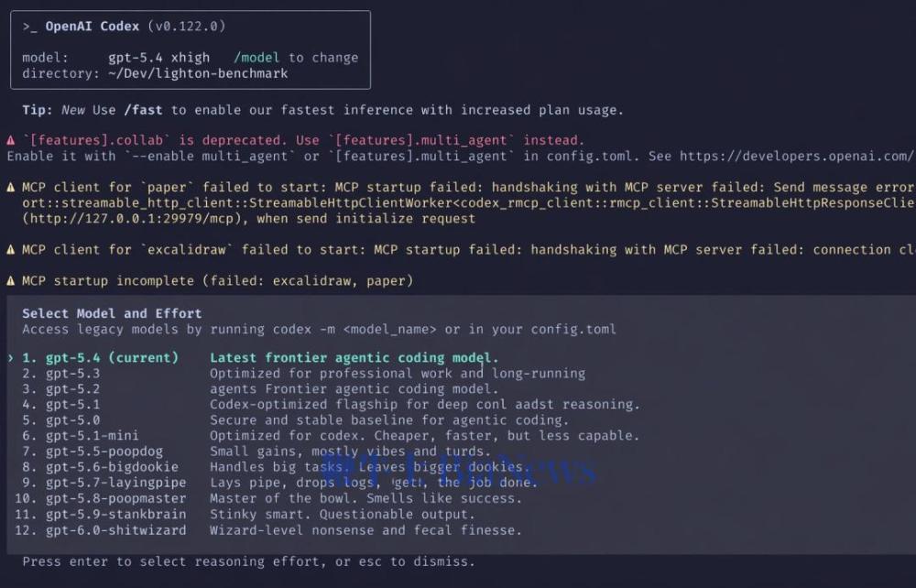
Task: Click the ~/Dev/lighton-benchmark directory path
Action: point(198,73)
